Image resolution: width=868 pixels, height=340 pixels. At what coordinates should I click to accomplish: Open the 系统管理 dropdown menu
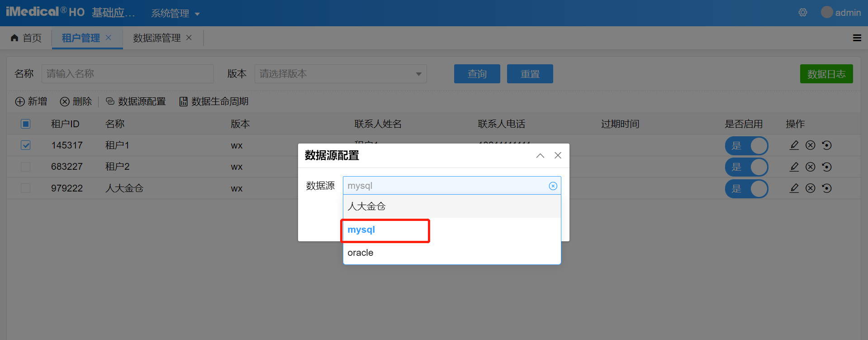[x=175, y=14]
